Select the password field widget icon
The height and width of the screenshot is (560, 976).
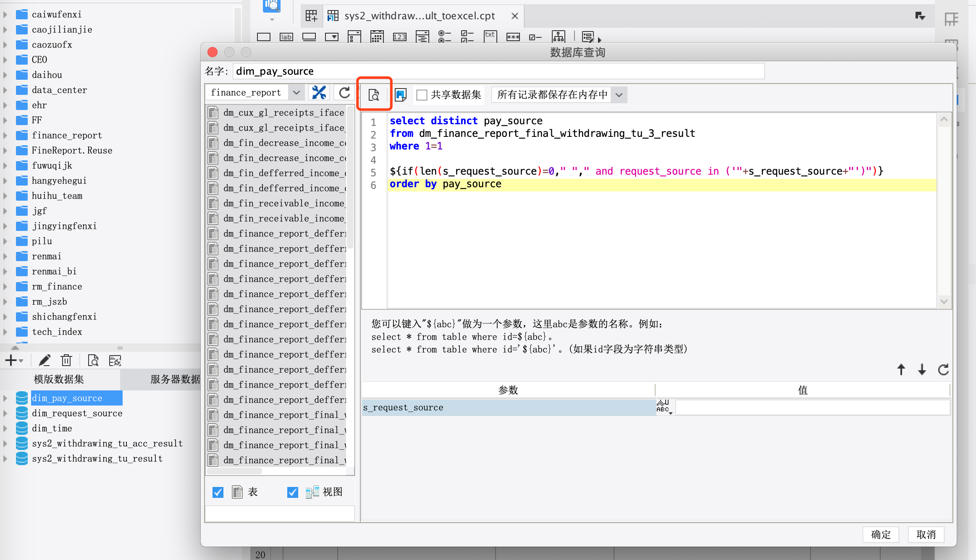click(513, 37)
